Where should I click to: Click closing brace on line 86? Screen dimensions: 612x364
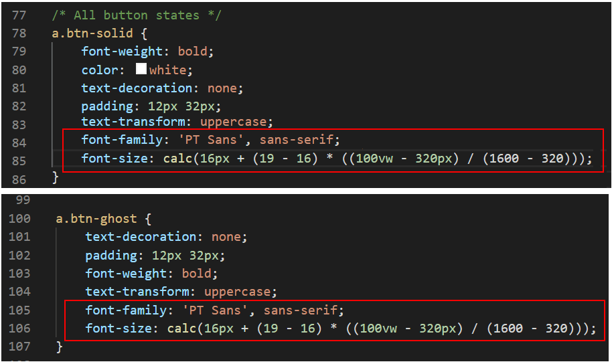point(56,177)
